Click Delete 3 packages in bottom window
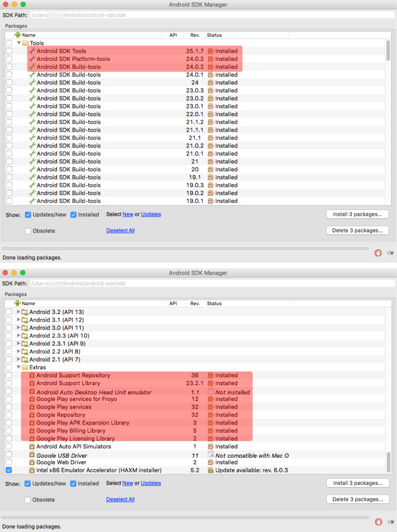Viewport: 397px width, 532px height. coord(358,499)
